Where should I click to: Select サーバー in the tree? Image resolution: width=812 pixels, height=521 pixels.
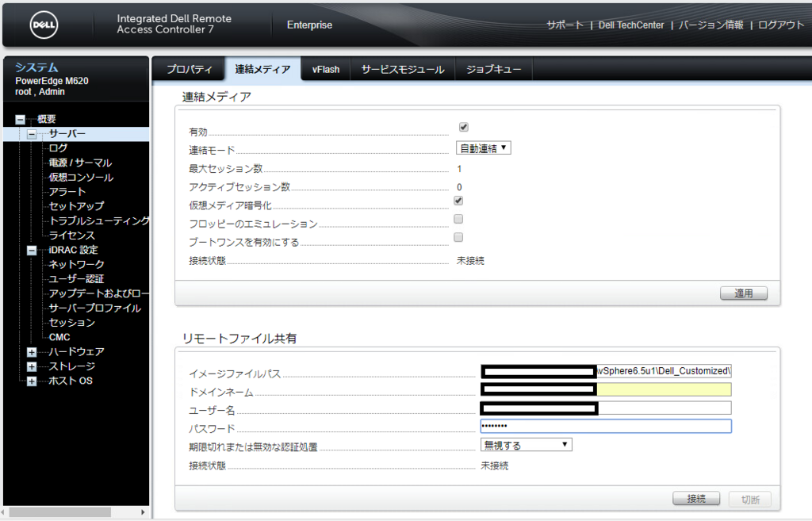(67, 133)
